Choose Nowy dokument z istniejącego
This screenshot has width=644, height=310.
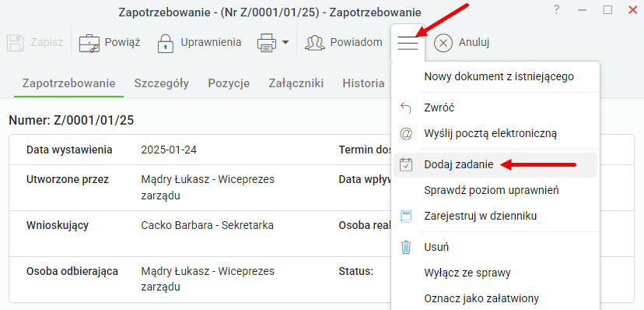(495, 76)
